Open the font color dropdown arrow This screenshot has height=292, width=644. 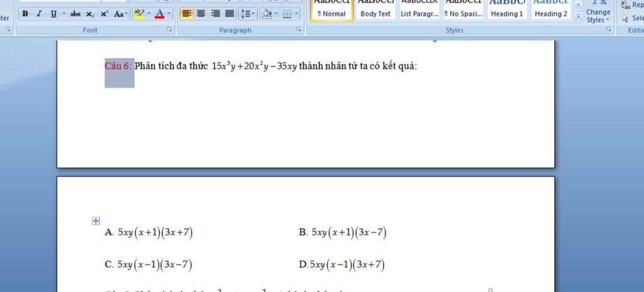[169, 14]
